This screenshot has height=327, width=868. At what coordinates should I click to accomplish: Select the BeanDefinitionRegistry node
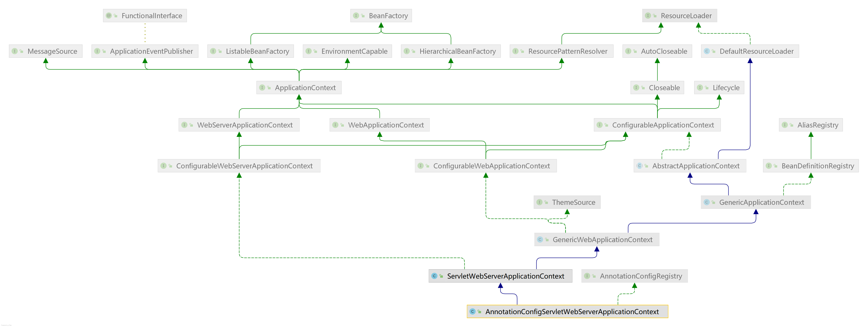817,166
